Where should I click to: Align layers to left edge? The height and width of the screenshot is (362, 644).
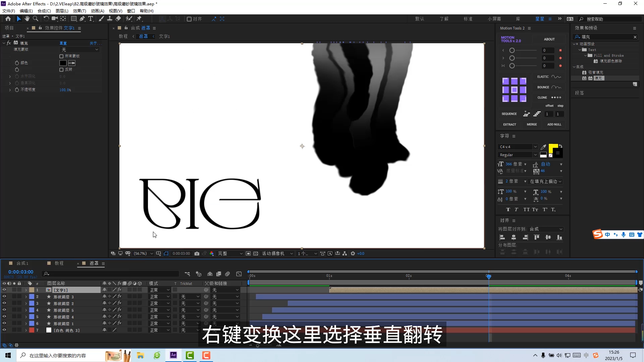coord(502,237)
